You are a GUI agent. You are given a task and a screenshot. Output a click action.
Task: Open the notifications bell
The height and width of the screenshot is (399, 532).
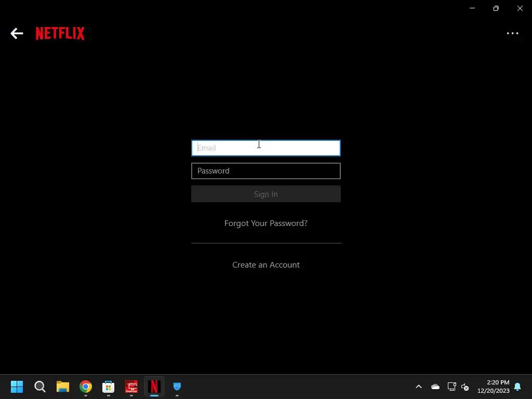pyautogui.click(x=517, y=387)
